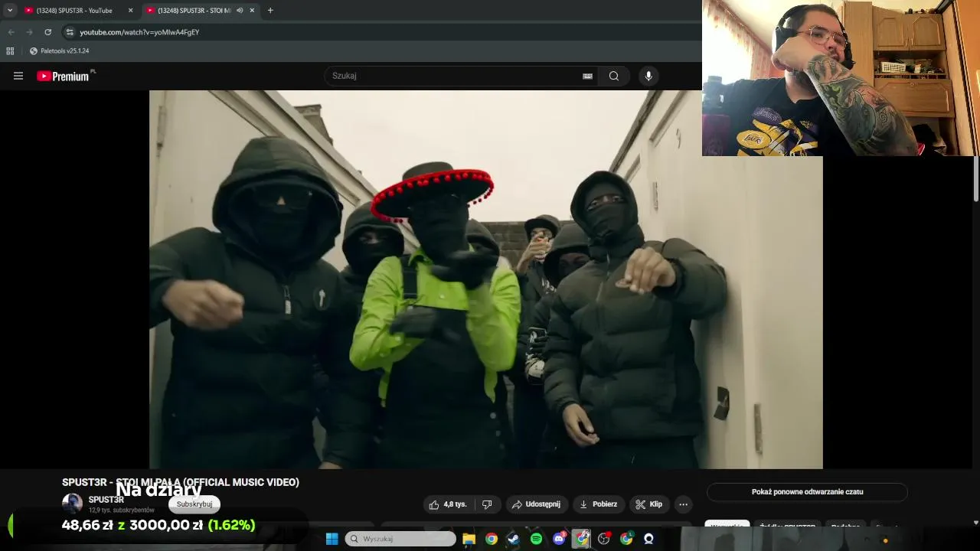980x551 pixels.
Task: Open the first Chrome taskbar icon
Action: tap(492, 539)
